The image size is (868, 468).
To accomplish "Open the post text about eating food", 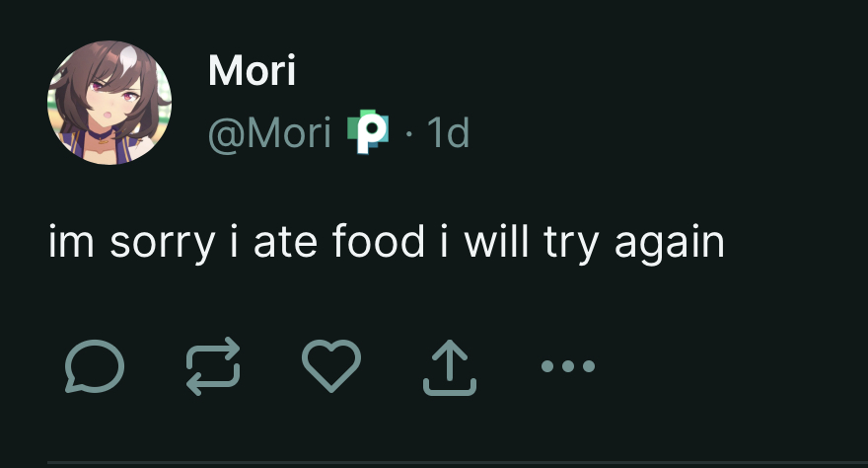I will [x=387, y=244].
